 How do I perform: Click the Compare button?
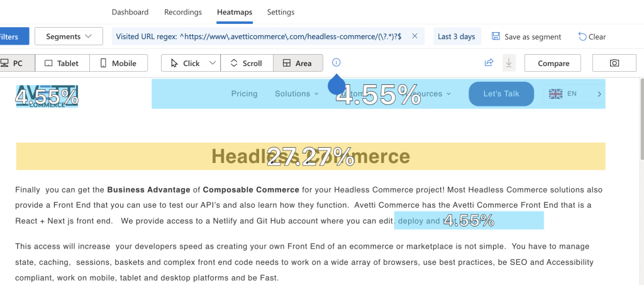pos(553,64)
